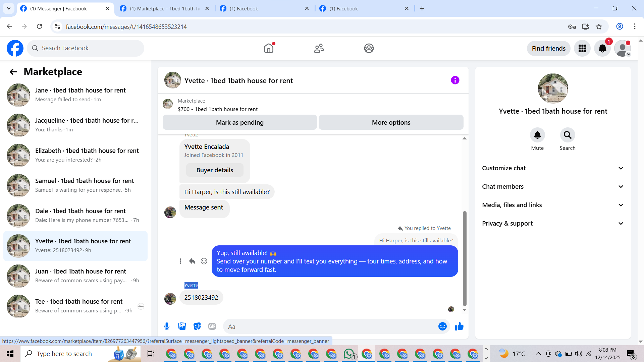The image size is (644, 362).
Task: Reply to the blue message
Action: click(x=192, y=261)
